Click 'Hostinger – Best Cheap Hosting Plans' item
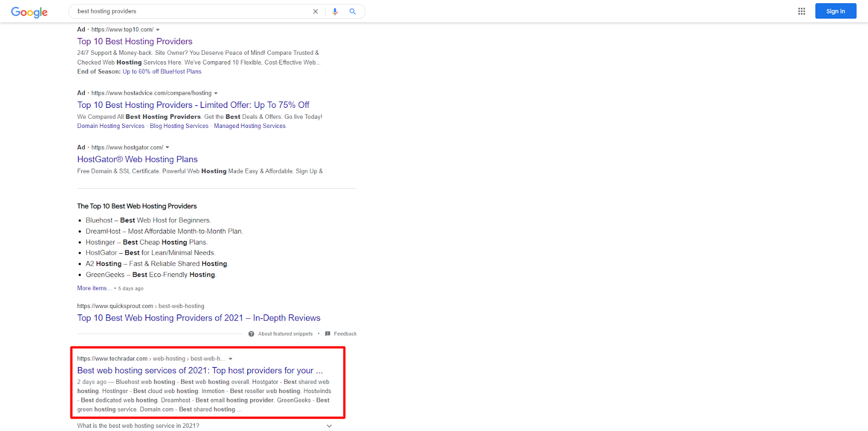This screenshot has height=431, width=868. (146, 242)
